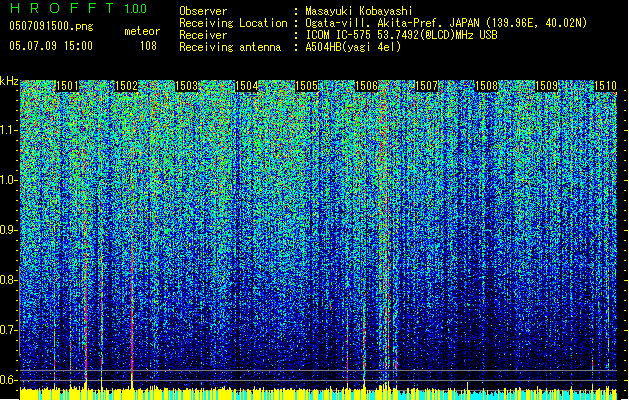This screenshot has height=400, width=629.
Task: Click the file name 0507091500.png
Action: (51, 26)
